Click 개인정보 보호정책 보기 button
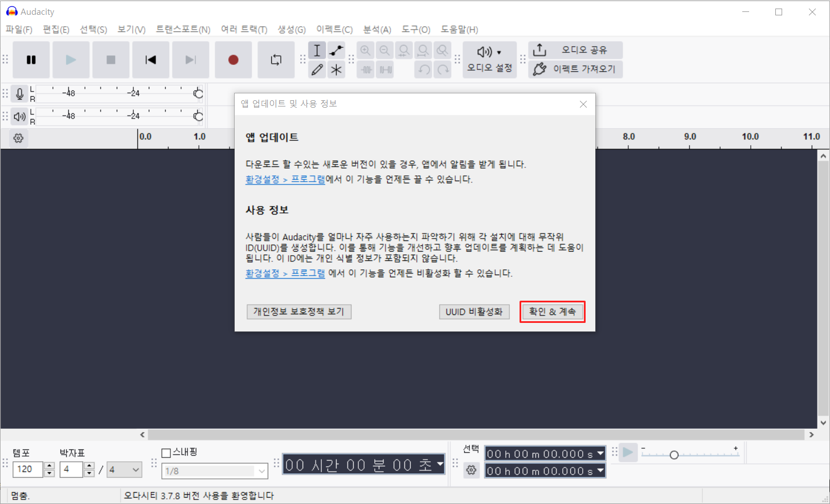 [299, 312]
